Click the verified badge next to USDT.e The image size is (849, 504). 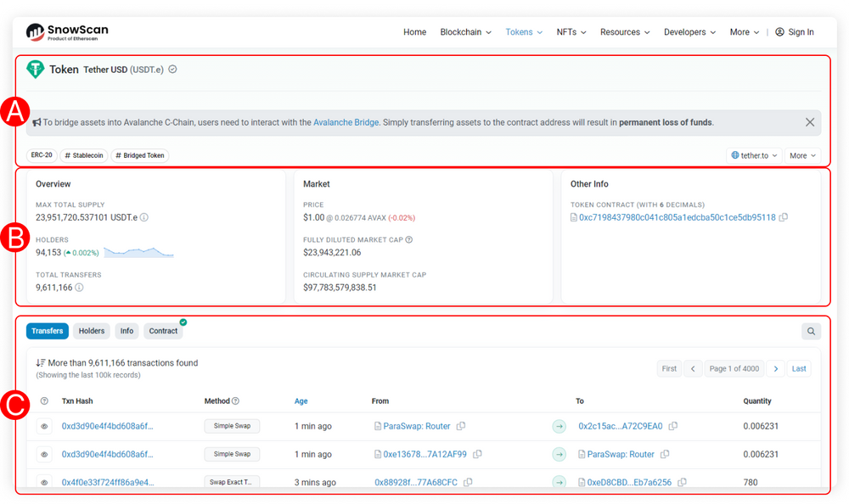(172, 70)
